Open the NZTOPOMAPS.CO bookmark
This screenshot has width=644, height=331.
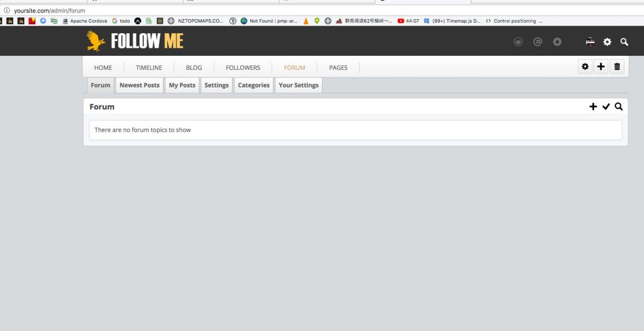[x=196, y=21]
